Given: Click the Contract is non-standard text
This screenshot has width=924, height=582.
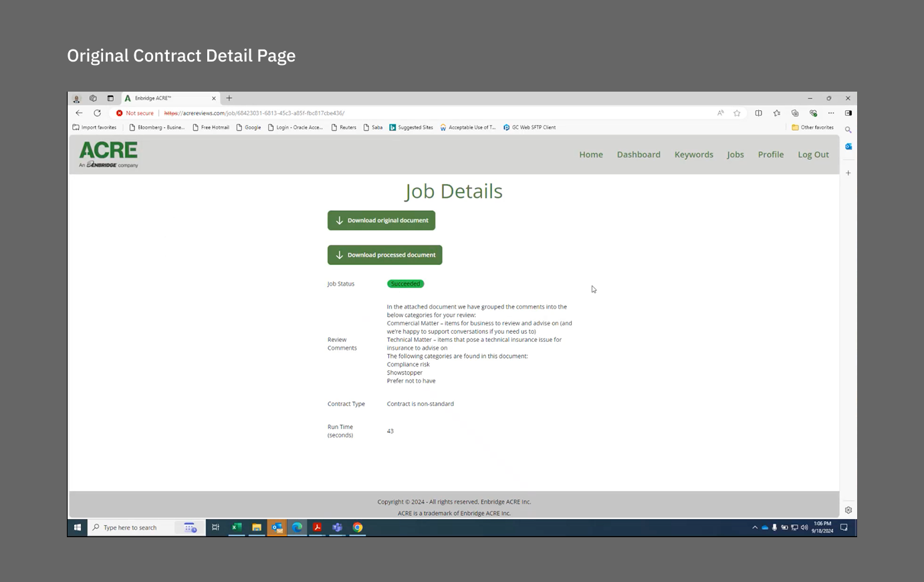Looking at the screenshot, I should pyautogui.click(x=420, y=404).
